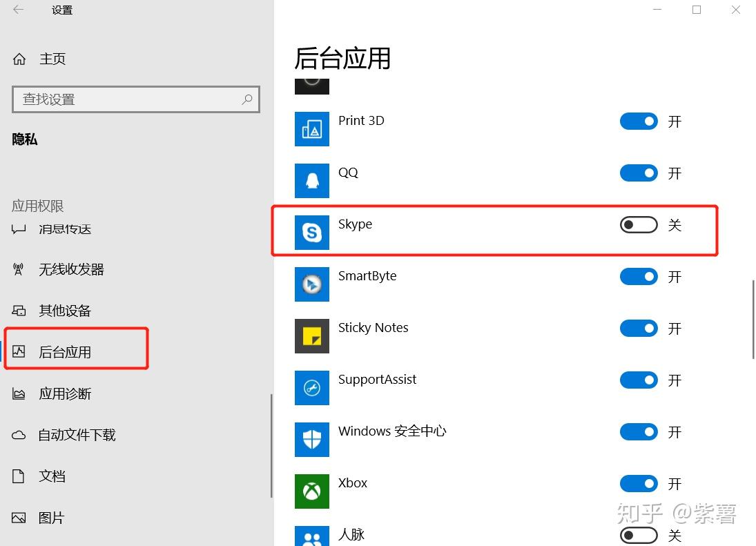Click the home icon beside 主页
The width and height of the screenshot is (756, 546).
[x=19, y=59]
